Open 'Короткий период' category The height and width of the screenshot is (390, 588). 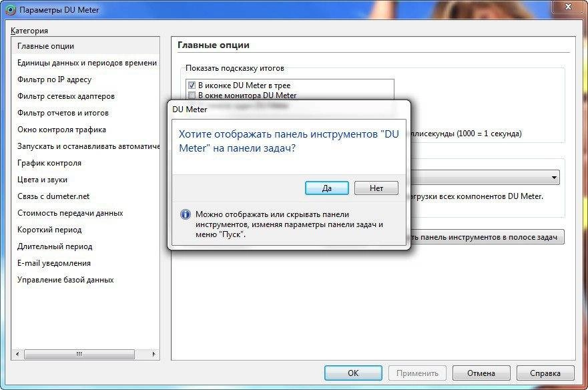[x=85, y=230]
